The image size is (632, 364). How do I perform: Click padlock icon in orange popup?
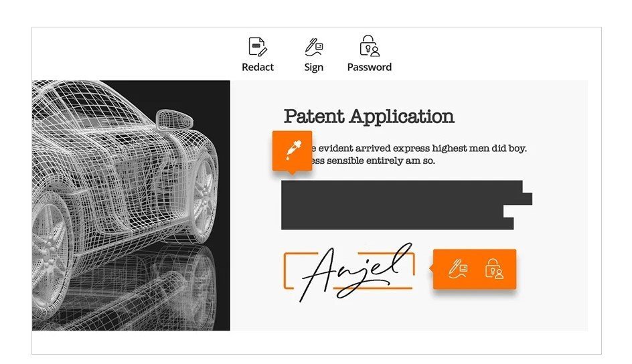pyautogui.click(x=494, y=268)
